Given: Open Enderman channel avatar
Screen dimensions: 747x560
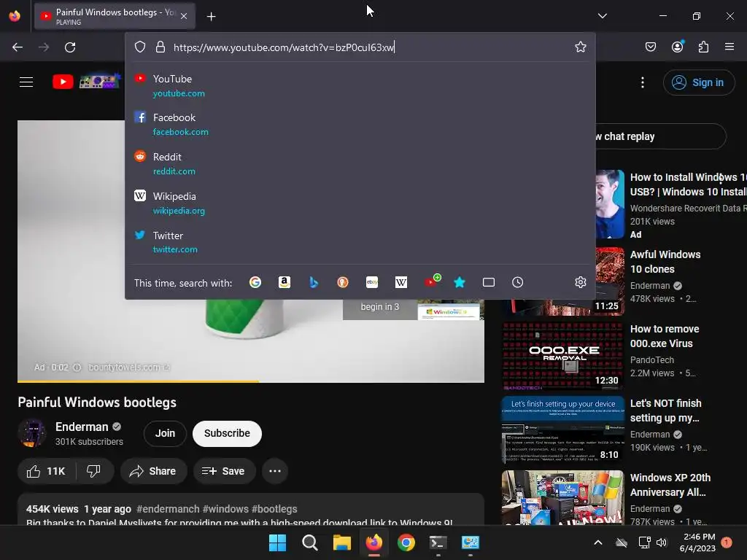Looking at the screenshot, I should coord(32,433).
